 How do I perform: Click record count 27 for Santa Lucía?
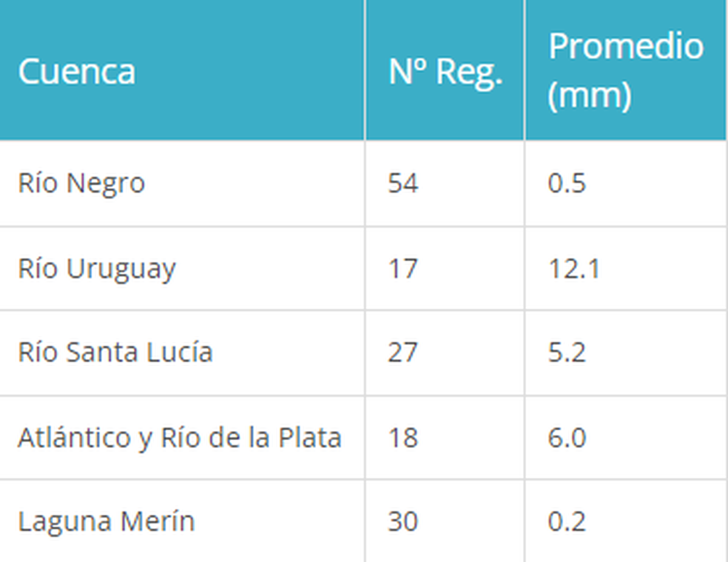(403, 352)
